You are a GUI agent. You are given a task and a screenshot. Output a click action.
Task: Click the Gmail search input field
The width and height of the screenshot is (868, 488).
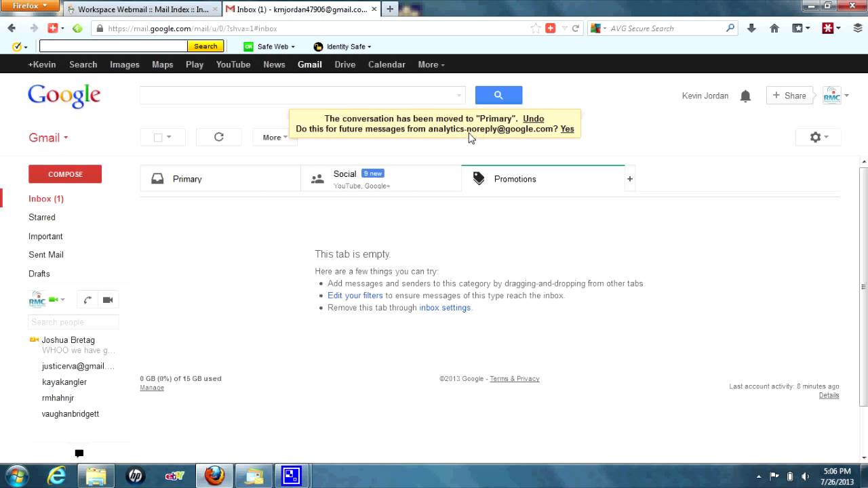coord(302,96)
